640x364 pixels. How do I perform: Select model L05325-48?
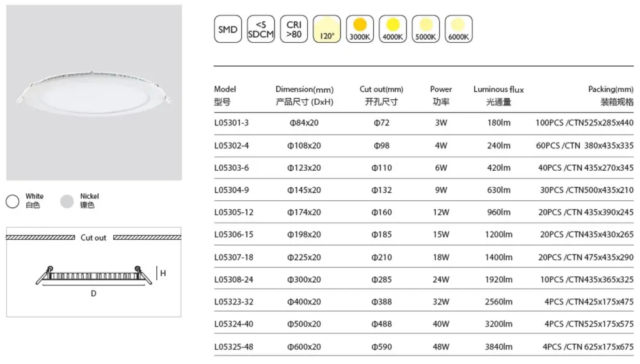click(x=234, y=347)
